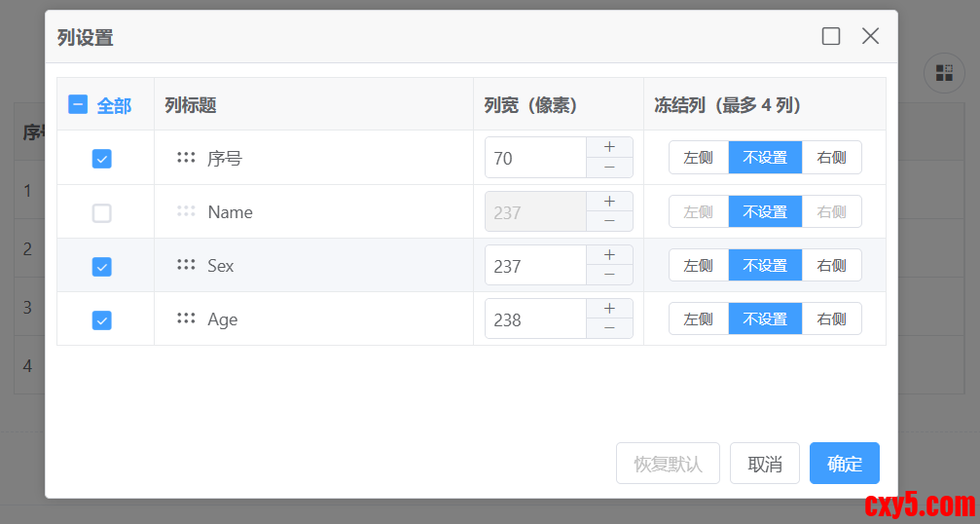Toggle the 全部 select-all checkbox
Viewport: 980px width, 524px height.
78,105
